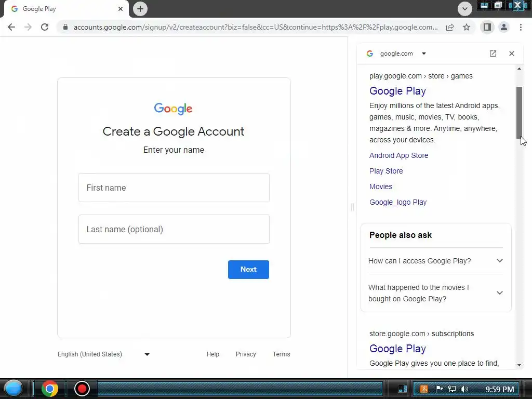532x399 pixels.
Task: Open the Terms link
Action: 281,354
